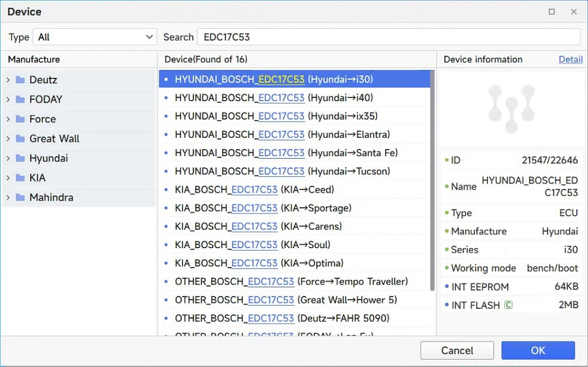Open the Type dropdown set to All
The height and width of the screenshot is (367, 588).
[95, 37]
